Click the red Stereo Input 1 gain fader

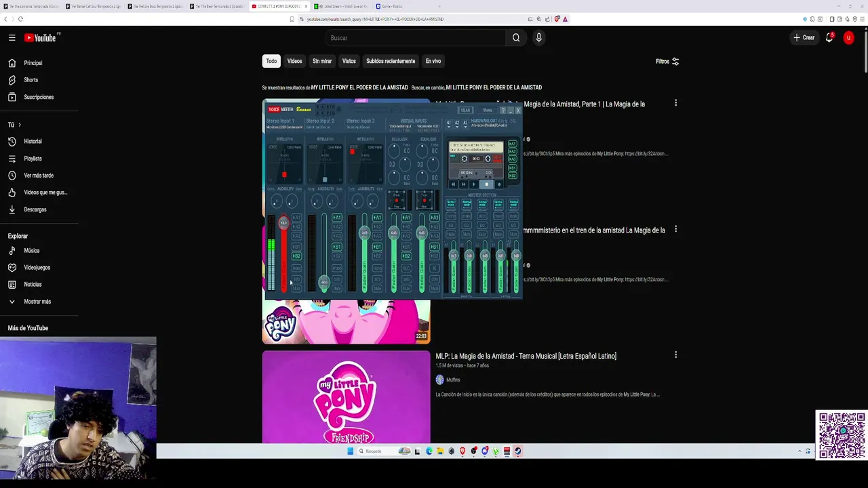(x=283, y=253)
